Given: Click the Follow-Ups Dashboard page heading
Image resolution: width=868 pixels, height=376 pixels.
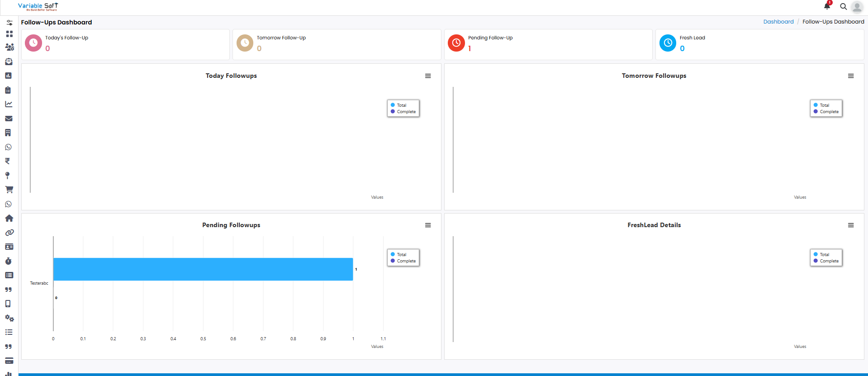Looking at the screenshot, I should [x=57, y=22].
